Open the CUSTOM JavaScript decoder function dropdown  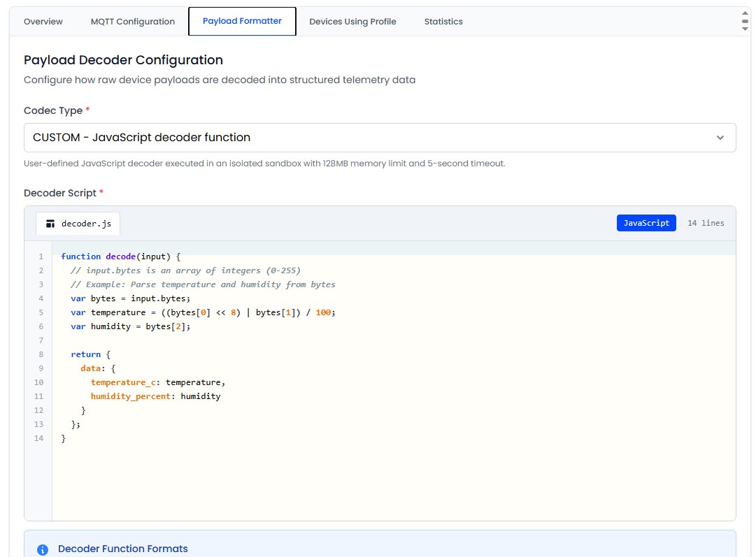(379, 138)
